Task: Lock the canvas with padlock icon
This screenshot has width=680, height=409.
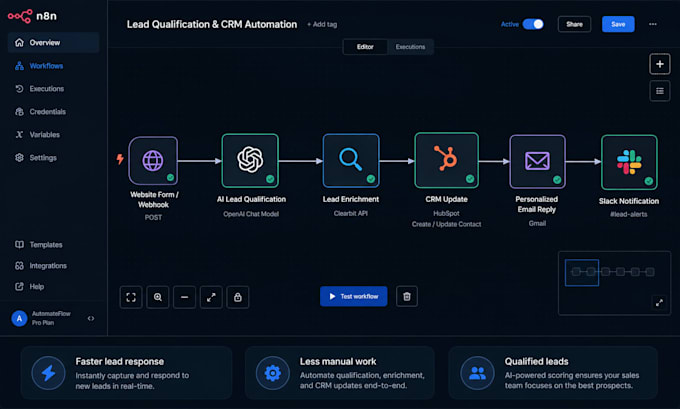Action: coord(238,297)
